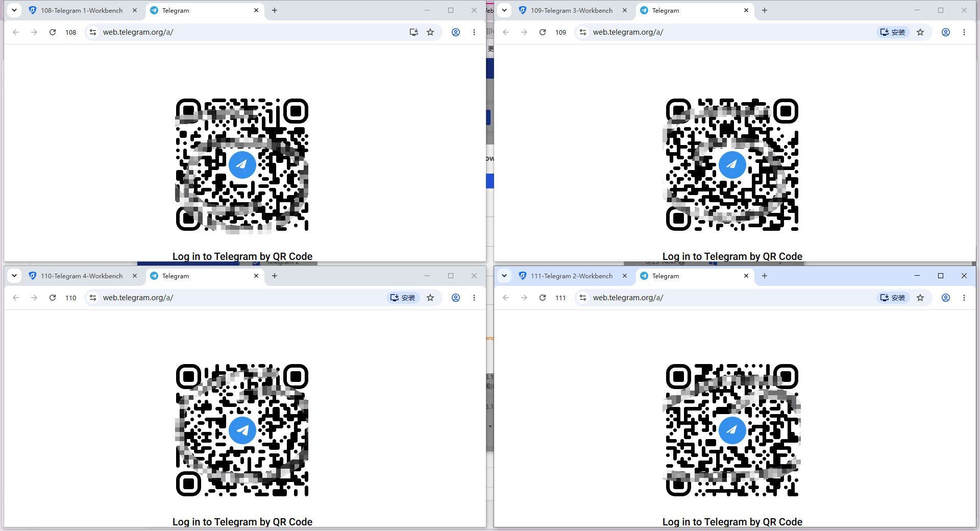Click Telegram QR code in window 110
Viewport: 980px width, 531px height.
point(242,430)
